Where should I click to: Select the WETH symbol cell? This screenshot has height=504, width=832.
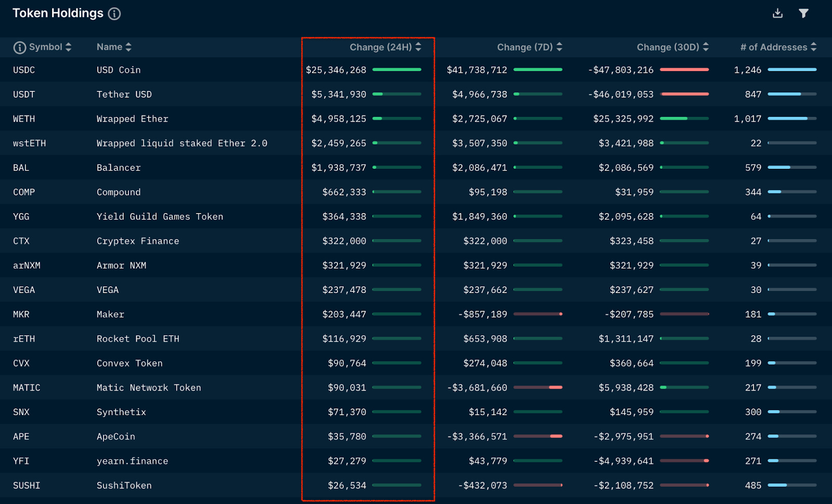[24, 118]
